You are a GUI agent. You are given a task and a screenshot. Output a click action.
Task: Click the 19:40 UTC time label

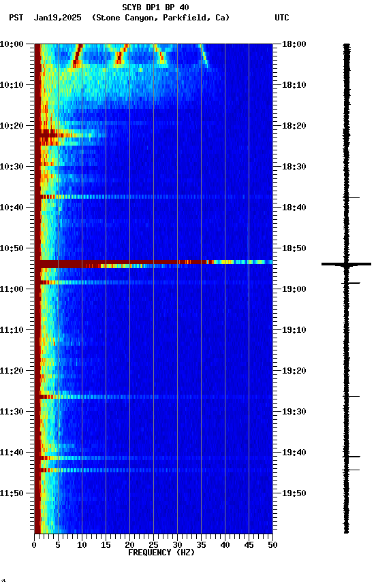pyautogui.click(x=294, y=453)
